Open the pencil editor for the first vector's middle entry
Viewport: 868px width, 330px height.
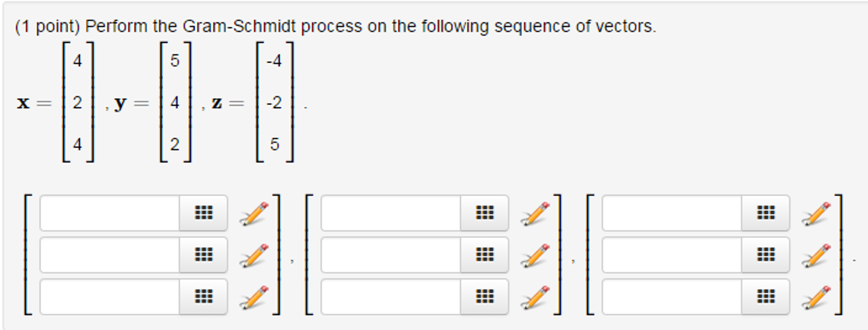[253, 255]
